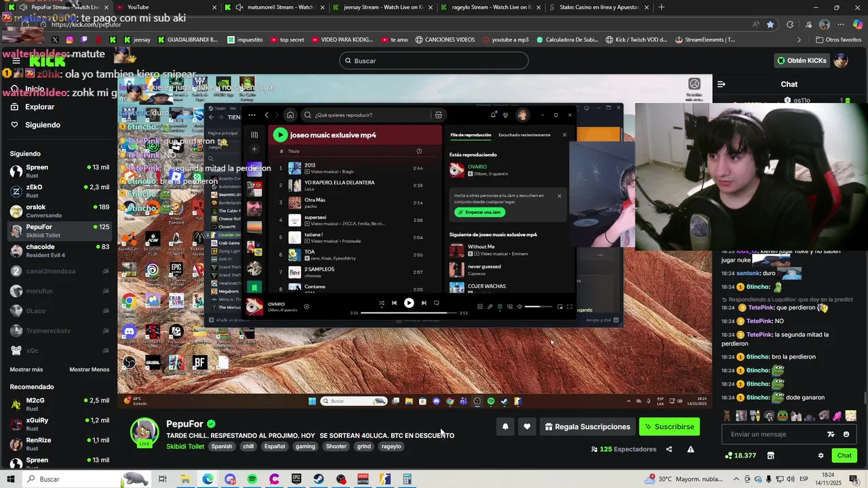Viewport: 868px width, 488px height.
Task: Click the chat translate icon in message box
Action: (x=831, y=434)
